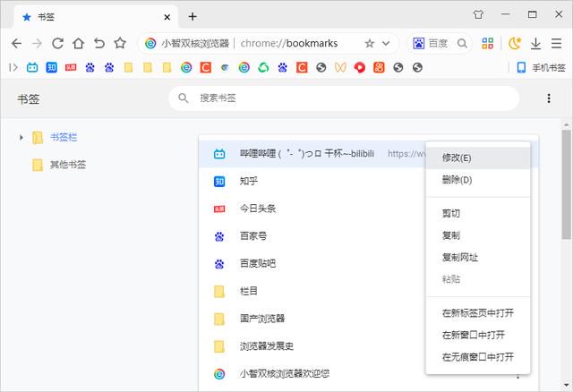This screenshot has height=392, width=573.
Task: Open the home page
Action: point(78,44)
